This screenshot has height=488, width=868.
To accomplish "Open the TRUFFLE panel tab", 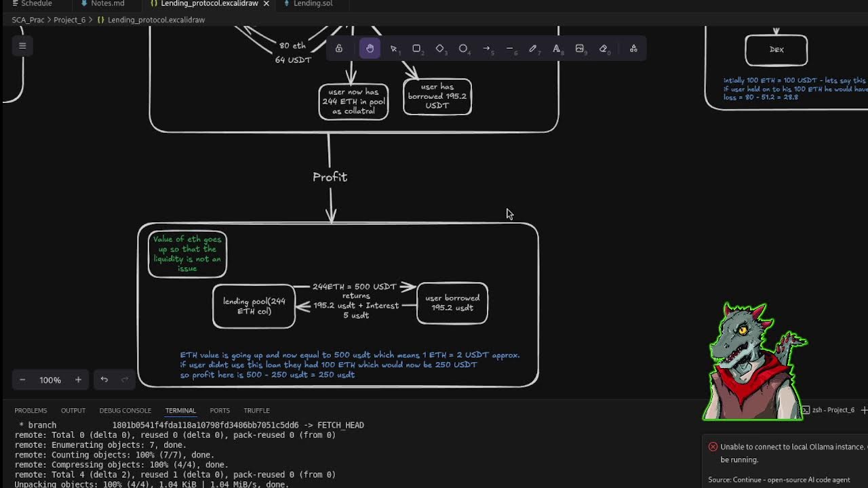I will 256,410.
